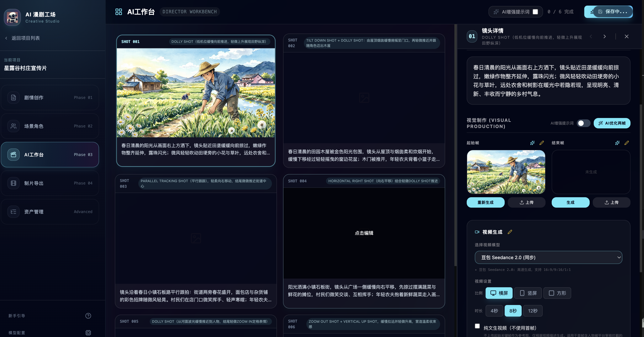Click the 新手引导 link
The image size is (644, 337).
17,316
